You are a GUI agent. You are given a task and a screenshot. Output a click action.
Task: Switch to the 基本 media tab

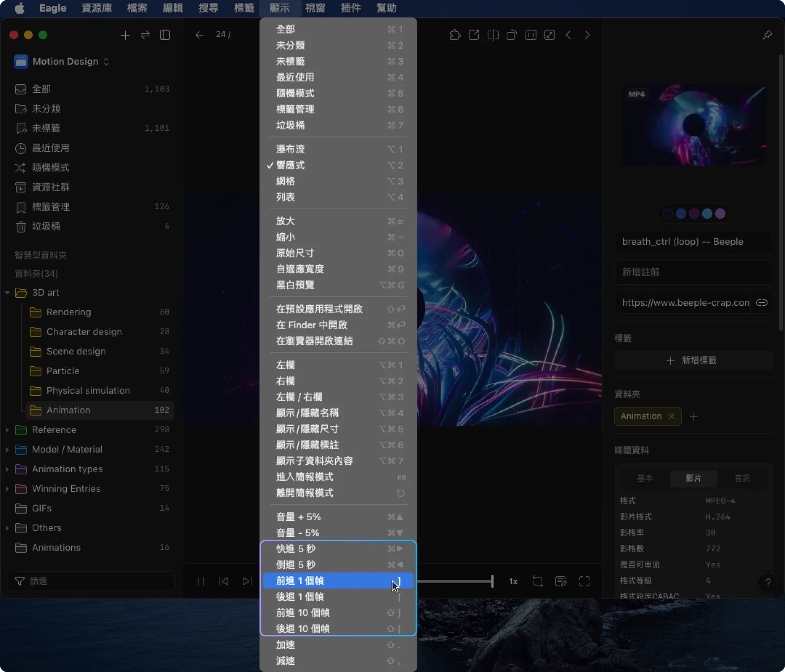(645, 478)
